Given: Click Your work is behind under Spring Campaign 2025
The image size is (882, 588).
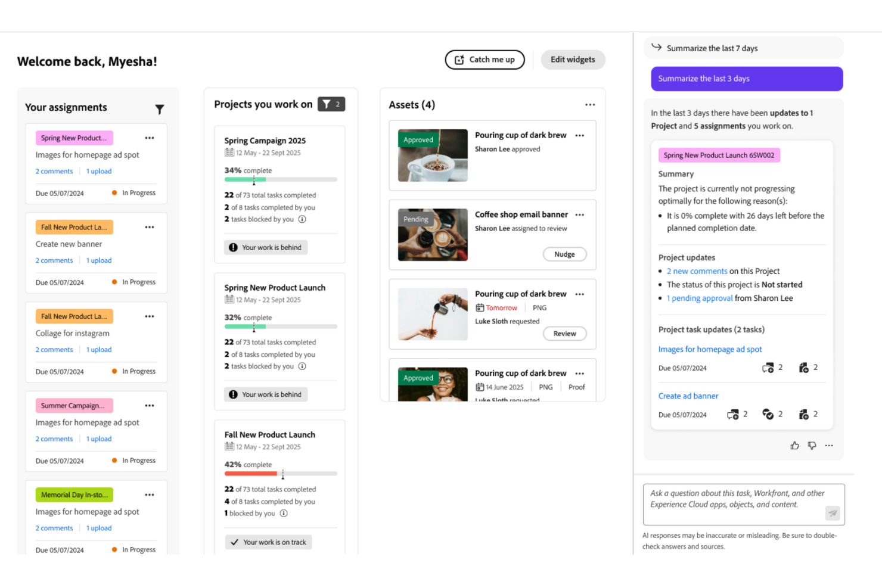Looking at the screenshot, I should point(266,247).
